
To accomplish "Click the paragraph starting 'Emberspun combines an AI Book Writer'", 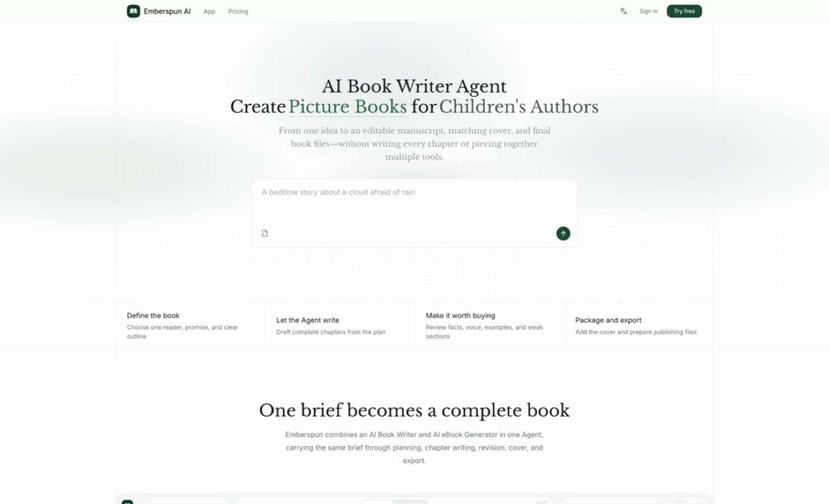I will click(x=414, y=447).
